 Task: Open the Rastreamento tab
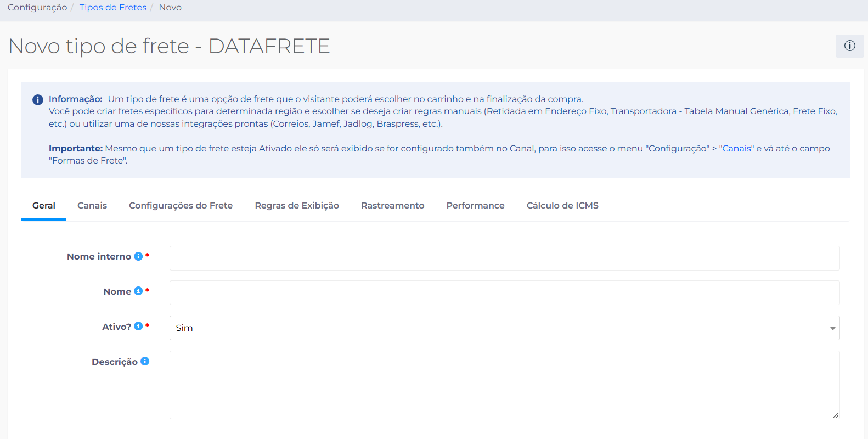[x=393, y=206]
